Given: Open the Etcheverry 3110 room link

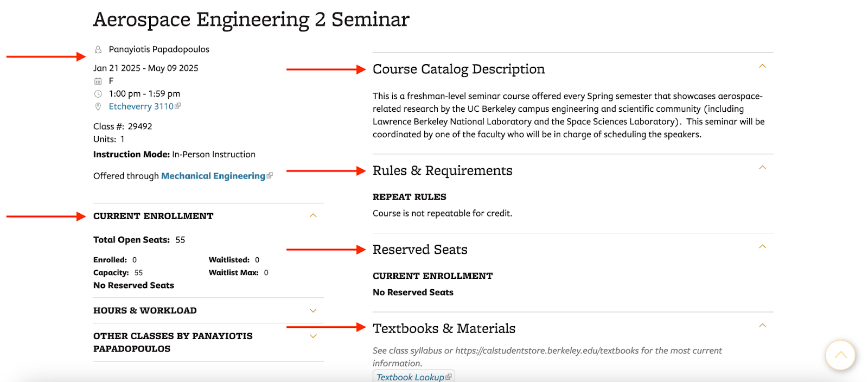Looking at the screenshot, I should 140,106.
